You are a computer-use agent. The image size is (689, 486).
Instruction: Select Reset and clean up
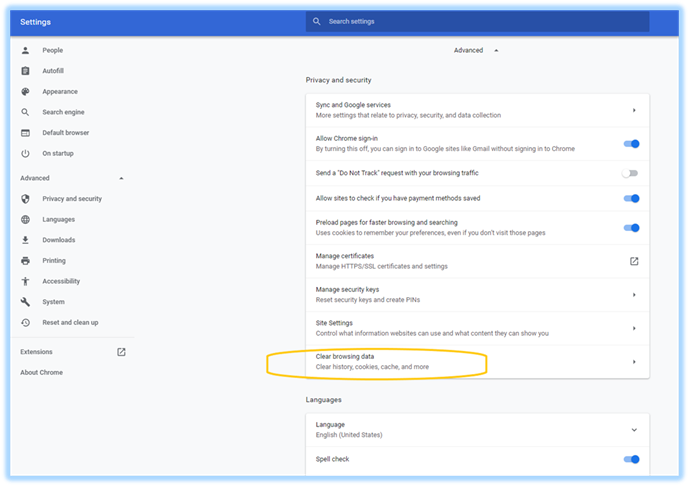tap(70, 323)
